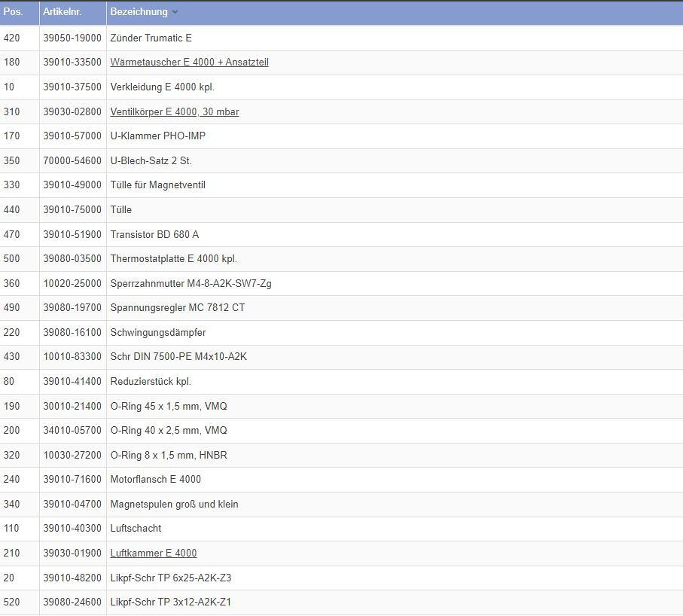Select O-Ring 45 x 1,5 mm row
This screenshot has width=683, height=616.
click(x=168, y=406)
